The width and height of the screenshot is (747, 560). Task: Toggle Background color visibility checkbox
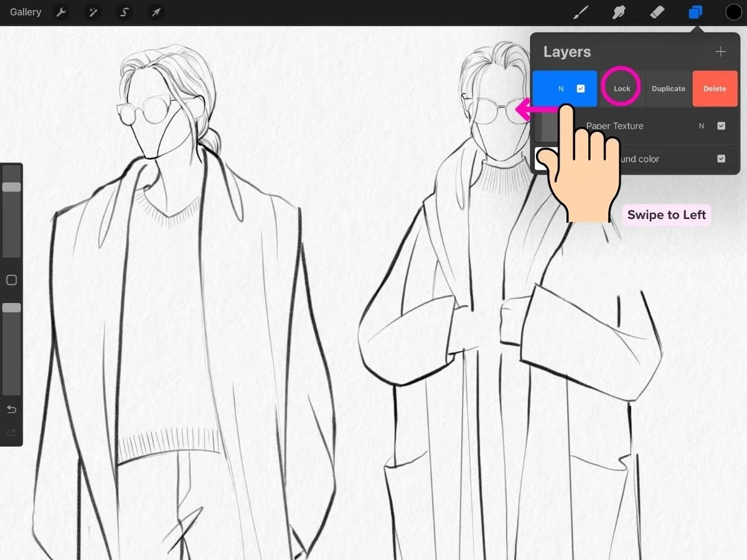pyautogui.click(x=721, y=159)
